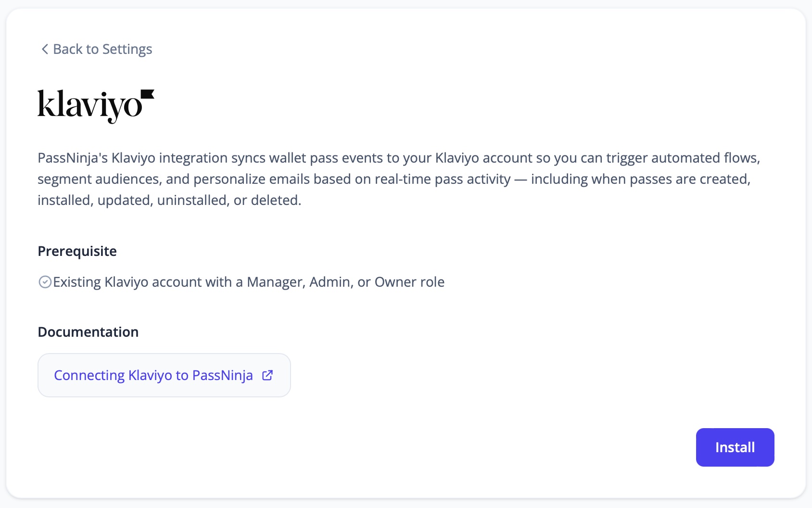Go back via Back to Settings link

(96, 49)
